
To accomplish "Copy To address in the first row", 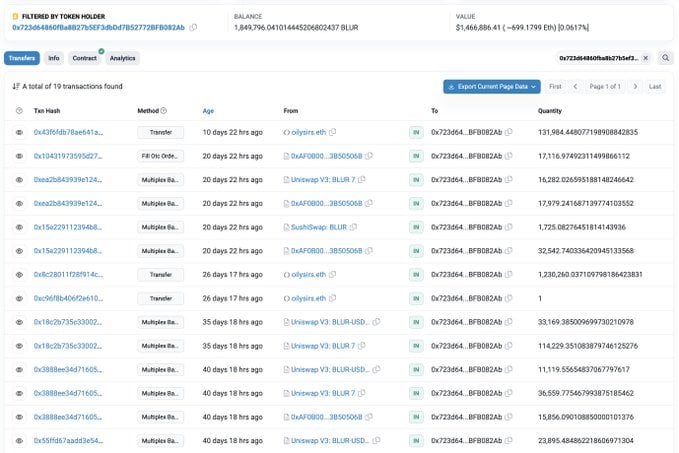I will [509, 132].
